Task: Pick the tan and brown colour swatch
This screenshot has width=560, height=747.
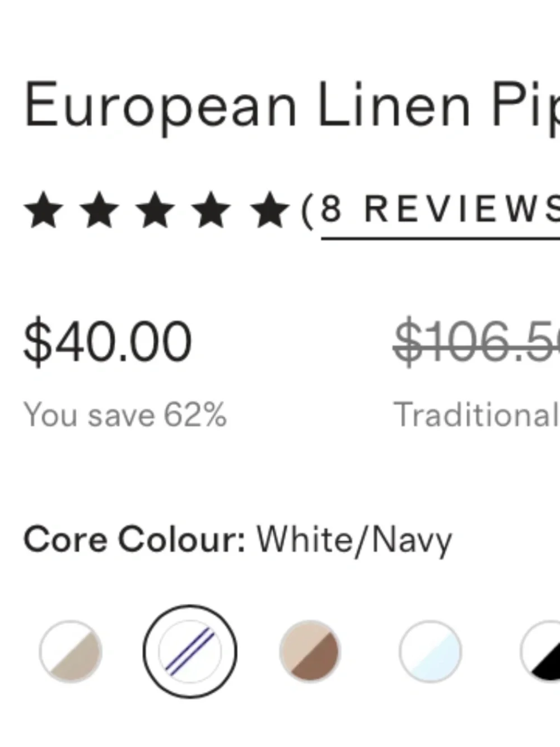Action: point(310,652)
